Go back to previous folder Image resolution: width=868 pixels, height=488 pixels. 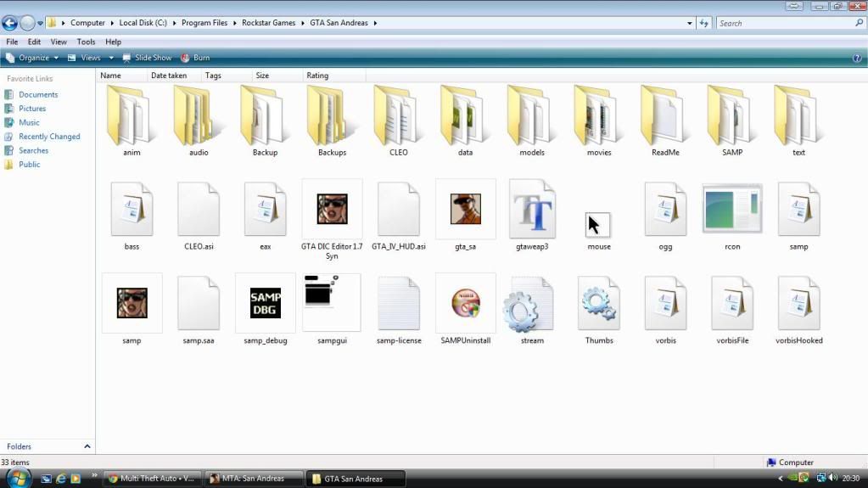pyautogui.click(x=9, y=23)
